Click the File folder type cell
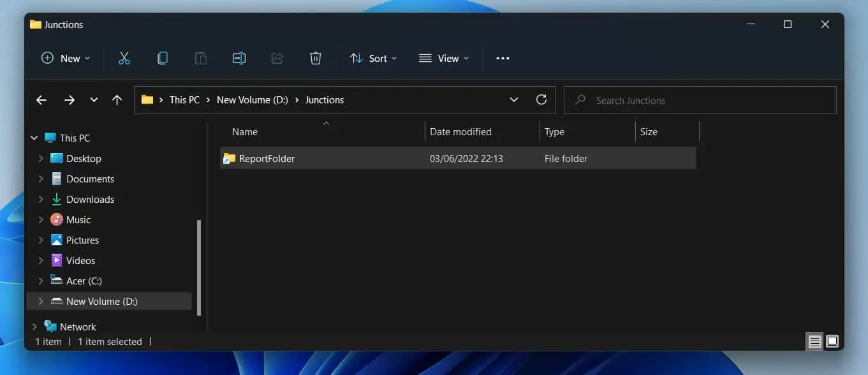The image size is (868, 375). [x=566, y=158]
